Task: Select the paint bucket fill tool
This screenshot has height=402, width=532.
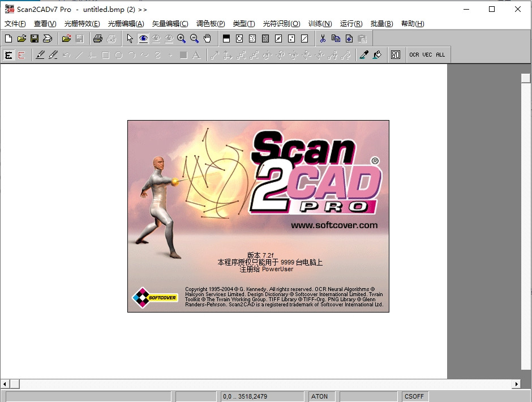Action: coord(377,55)
